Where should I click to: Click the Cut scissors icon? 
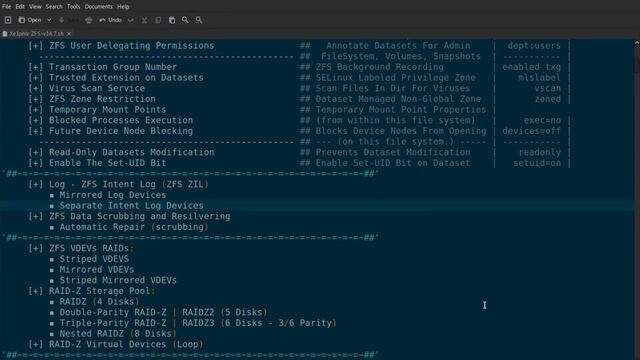(144, 20)
